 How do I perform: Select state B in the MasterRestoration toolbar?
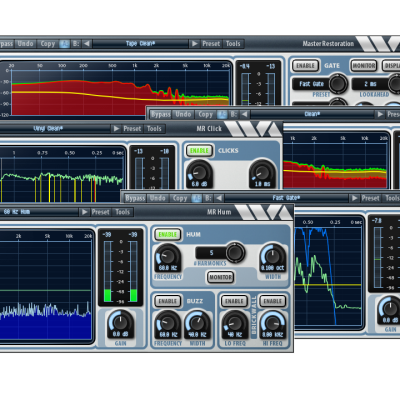76,44
